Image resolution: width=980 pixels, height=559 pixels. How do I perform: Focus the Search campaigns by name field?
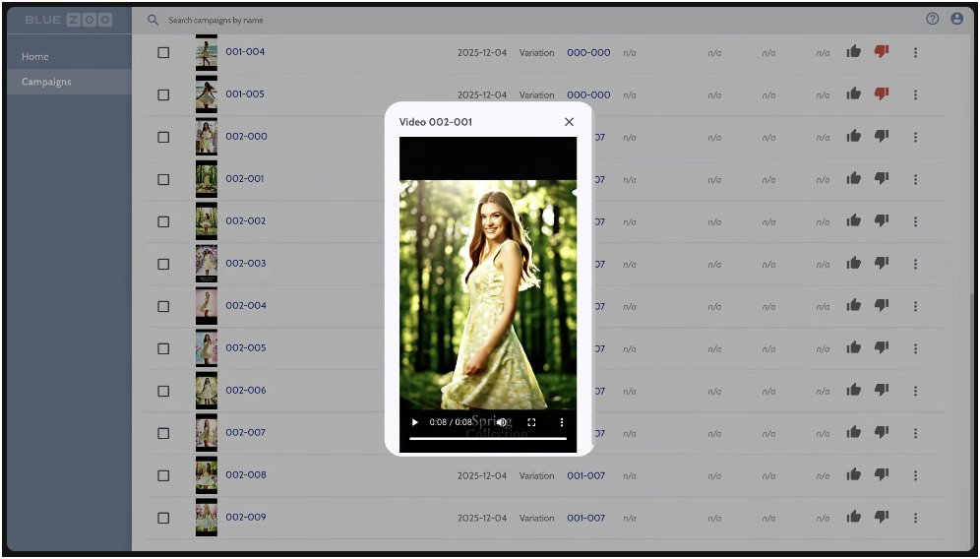point(215,20)
